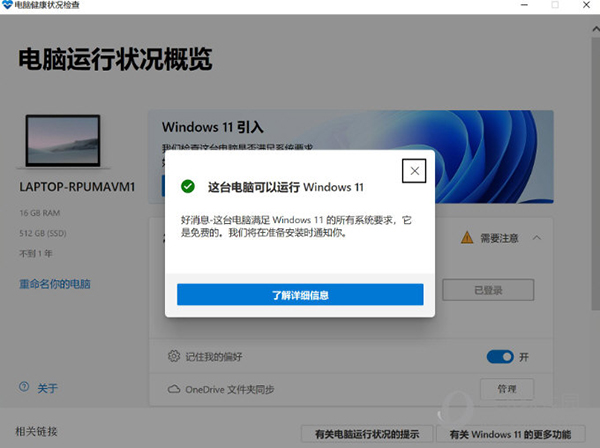Image resolution: width=600 pixels, height=448 pixels.
Task: Toggle the 记住我的偏好 switch
Action: click(500, 357)
